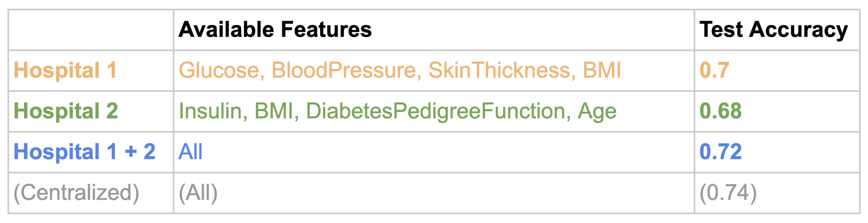
Task: Click the Available Features column header
Action: 275,30
